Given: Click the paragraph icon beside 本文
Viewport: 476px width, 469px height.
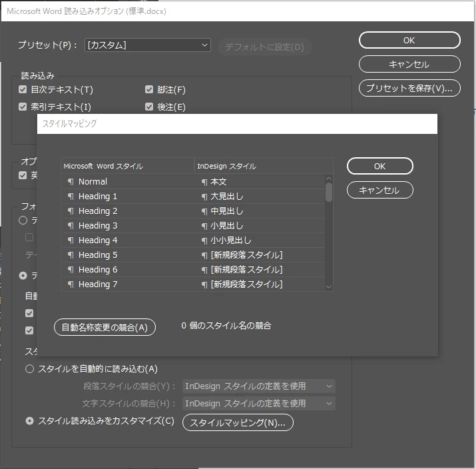Looking at the screenshot, I should 204,183.
